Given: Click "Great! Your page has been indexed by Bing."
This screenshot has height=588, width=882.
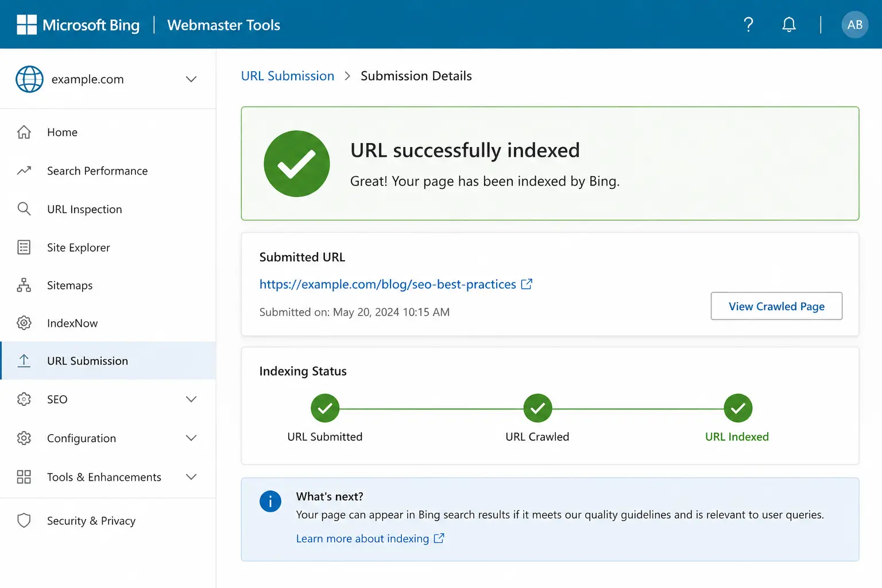Looking at the screenshot, I should (x=485, y=181).
